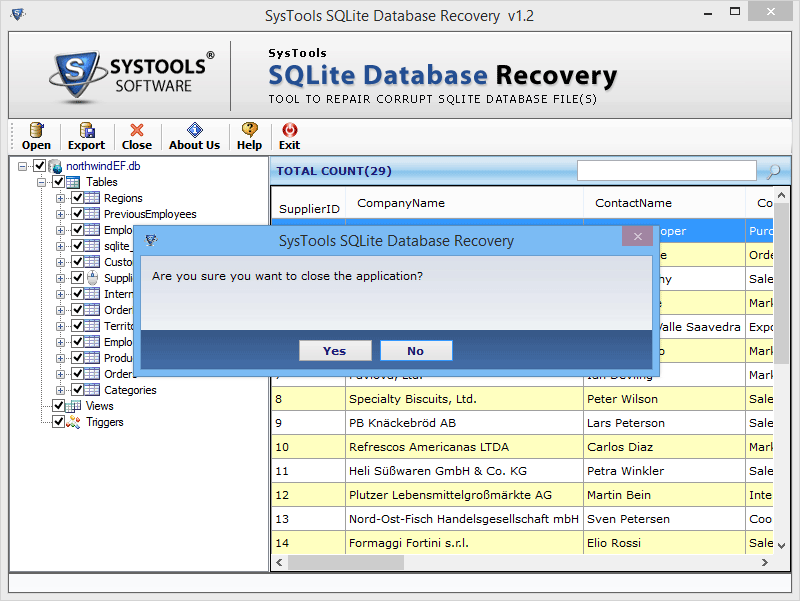Click the Close toolbar button with red X

click(137, 137)
